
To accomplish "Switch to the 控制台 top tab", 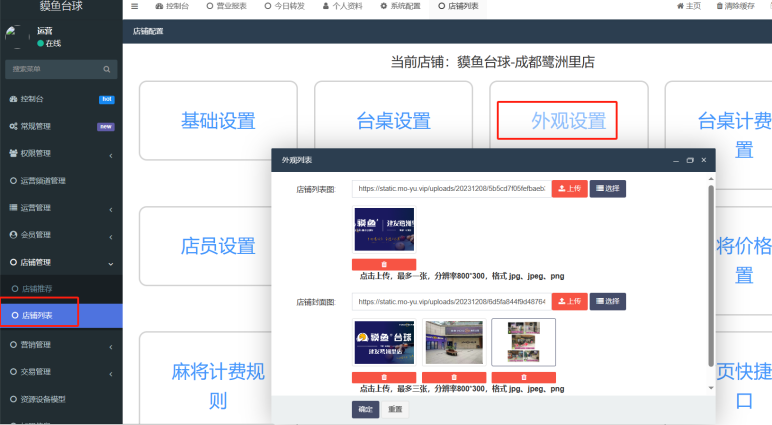I will [172, 6].
